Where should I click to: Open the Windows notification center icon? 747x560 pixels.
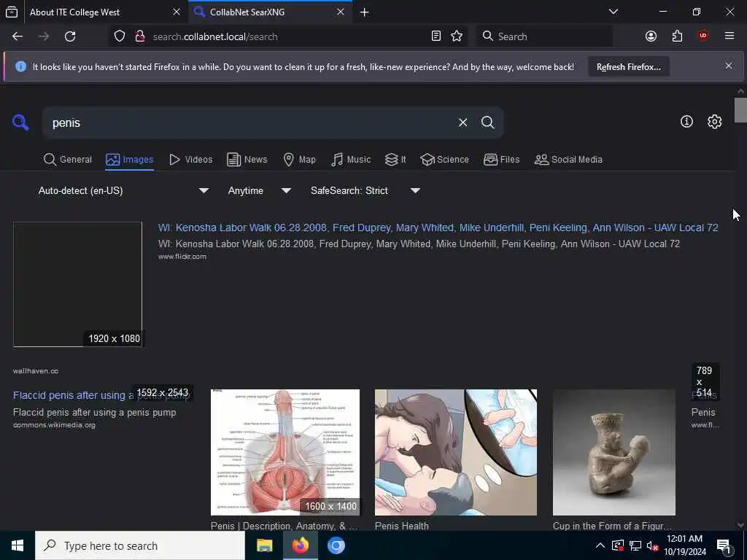pyautogui.click(x=724, y=546)
